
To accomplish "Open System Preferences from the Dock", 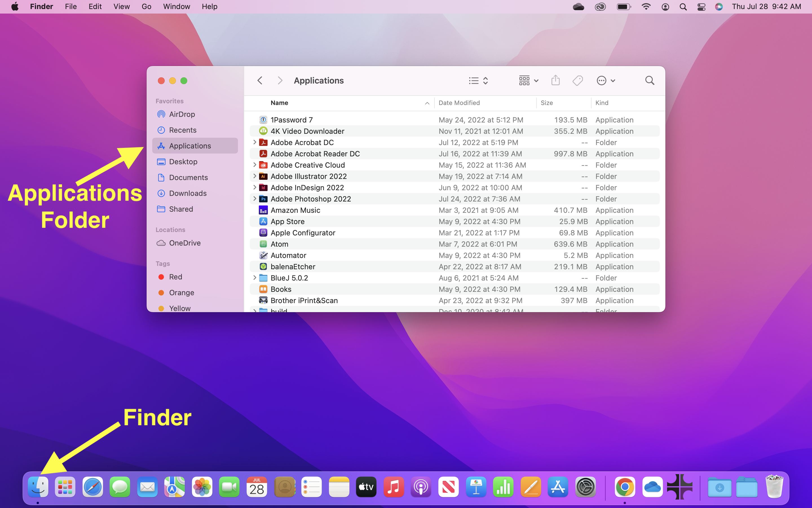I will (585, 487).
